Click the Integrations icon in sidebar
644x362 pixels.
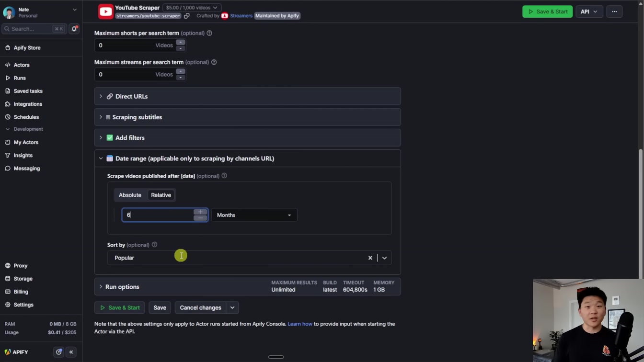pos(8,104)
